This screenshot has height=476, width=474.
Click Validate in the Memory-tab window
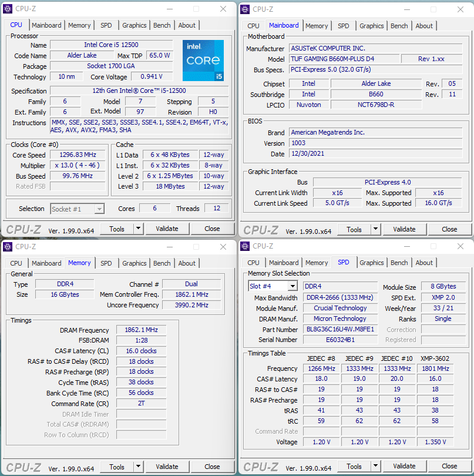point(167,467)
